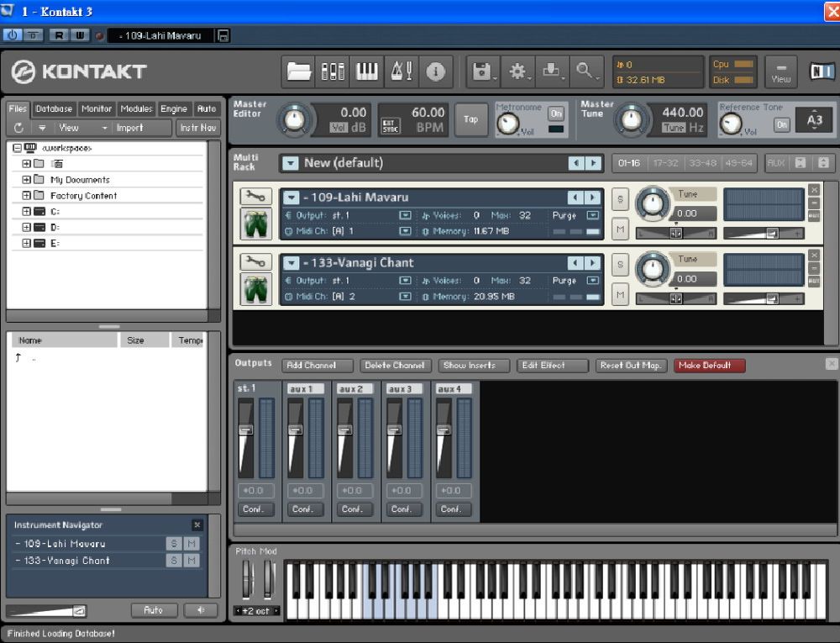Toggle the on-screen Keyboard icon
840x643 pixels.
tap(367, 71)
